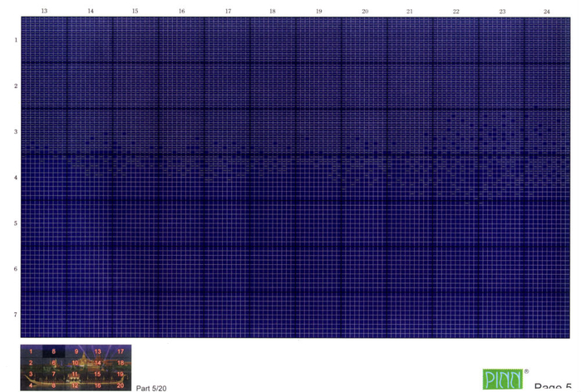The height and width of the screenshot is (392, 581).
Task: Open section 19 in the overview thumbnail
Action: [x=121, y=374]
